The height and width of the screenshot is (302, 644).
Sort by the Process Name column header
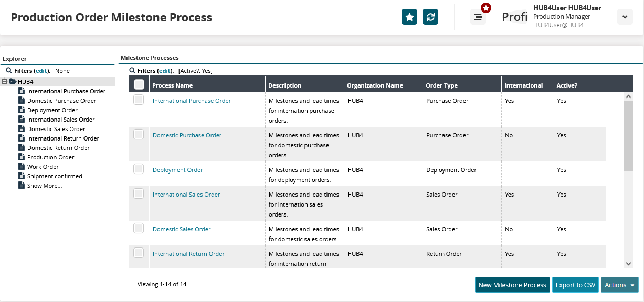[x=173, y=85]
